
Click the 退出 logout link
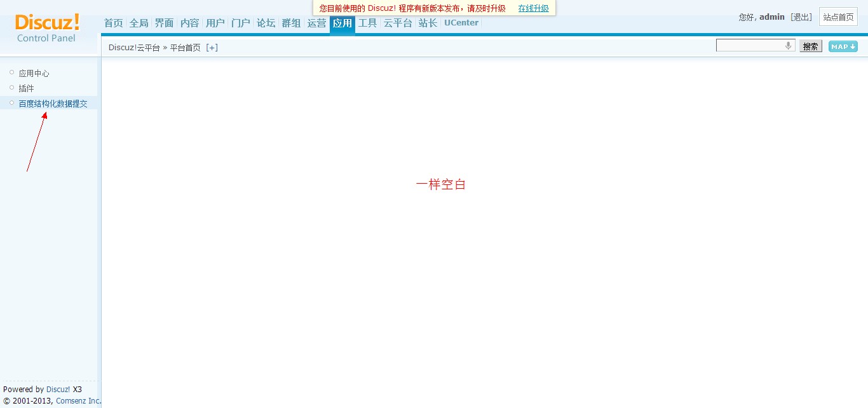pos(801,17)
